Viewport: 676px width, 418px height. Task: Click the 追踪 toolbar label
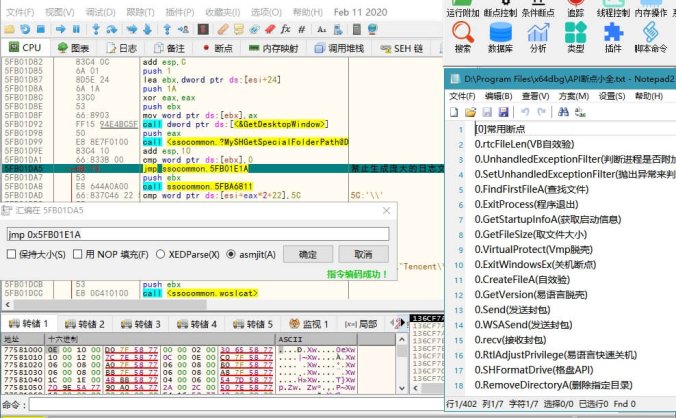pos(576,13)
